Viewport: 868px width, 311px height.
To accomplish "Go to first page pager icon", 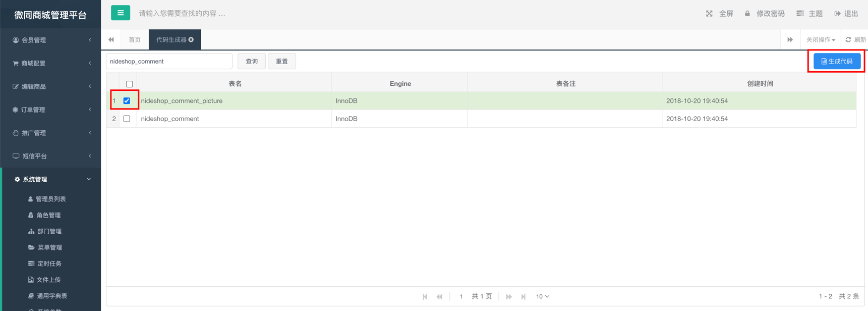I will [425, 297].
